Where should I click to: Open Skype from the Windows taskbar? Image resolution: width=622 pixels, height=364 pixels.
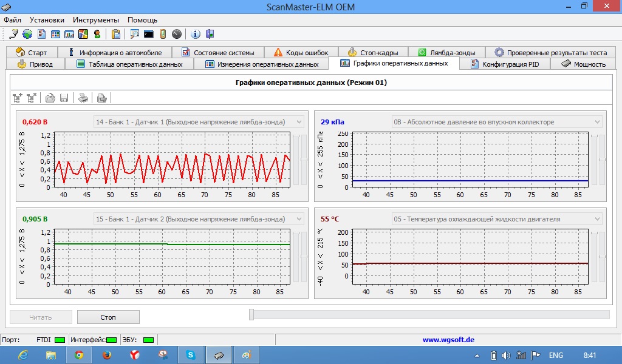(x=191, y=355)
